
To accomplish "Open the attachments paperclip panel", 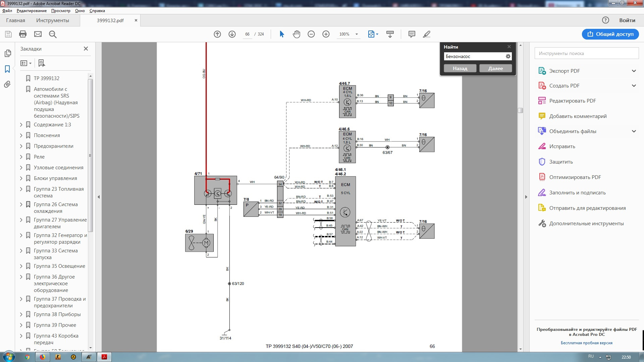I will pyautogui.click(x=7, y=84).
